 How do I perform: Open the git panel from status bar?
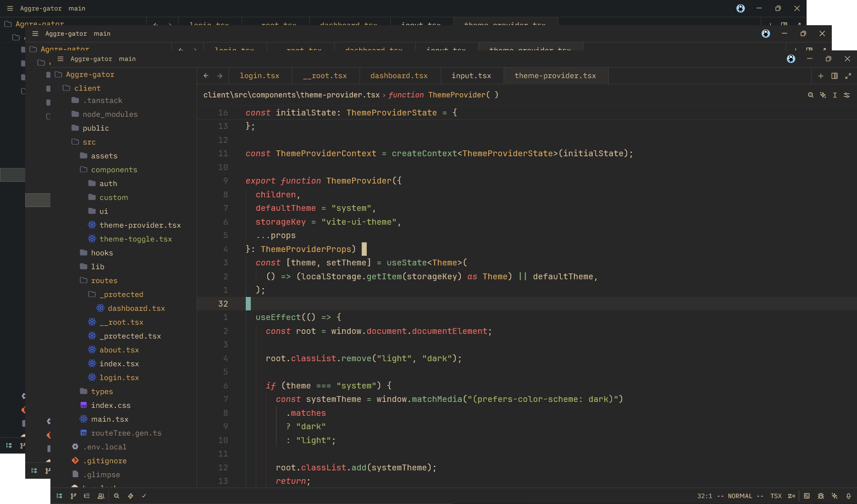coord(73,496)
